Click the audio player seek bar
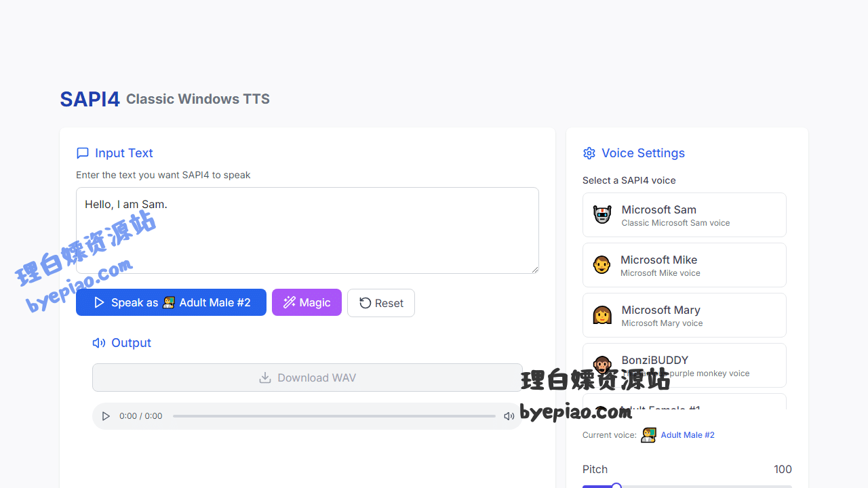Viewport: 868px width, 488px height. pos(334,416)
